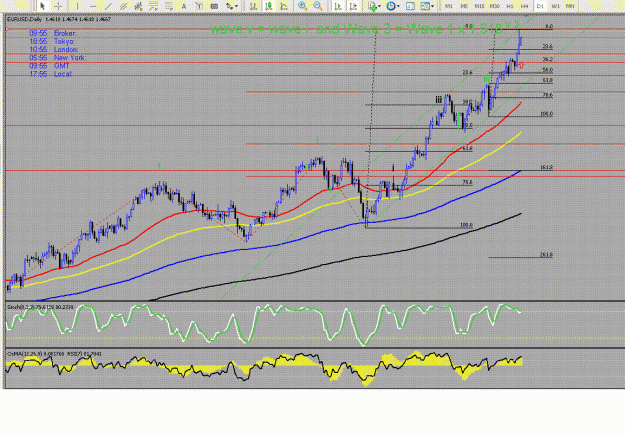Viewport: 625px width, 437px height.
Task: Select the Text 'A' tool
Action: (184, 6)
